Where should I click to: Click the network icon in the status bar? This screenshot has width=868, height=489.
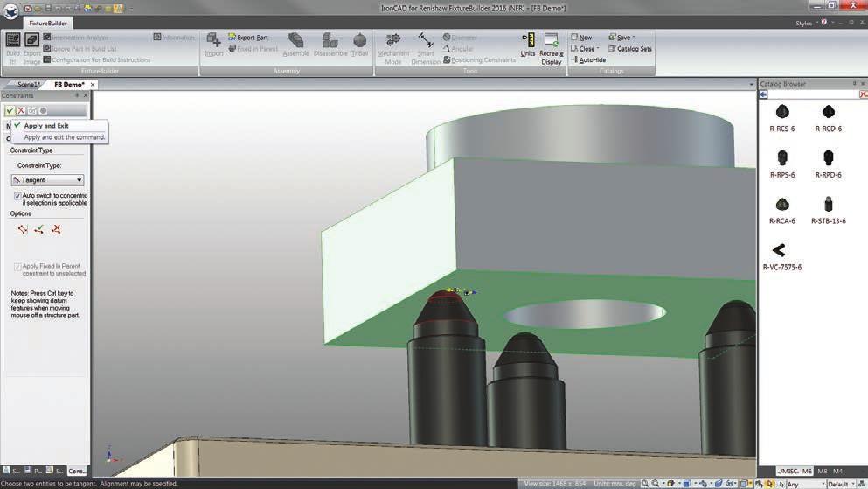click(861, 484)
